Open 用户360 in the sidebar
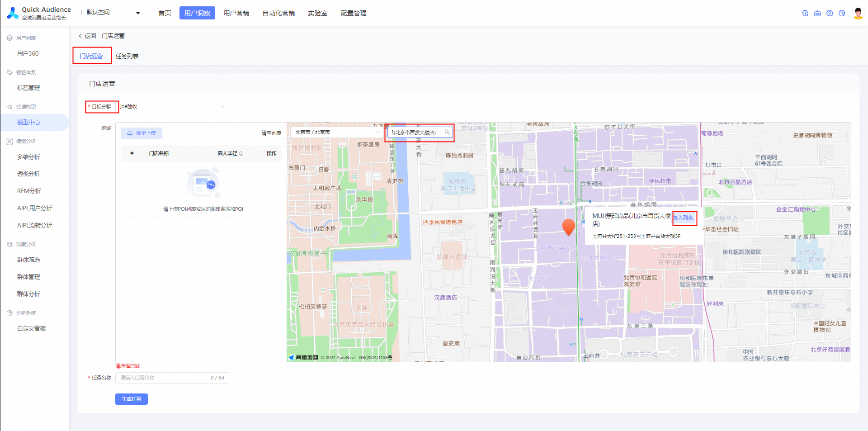Viewport: 868px width, 431px height. click(x=28, y=53)
